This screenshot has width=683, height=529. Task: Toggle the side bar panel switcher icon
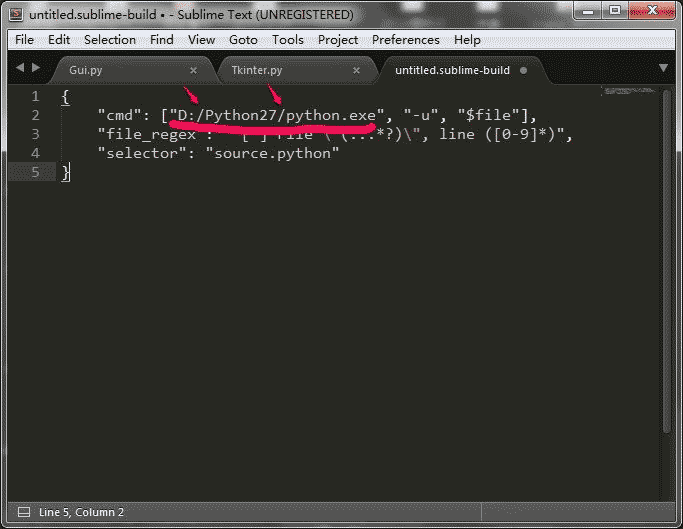click(x=24, y=512)
